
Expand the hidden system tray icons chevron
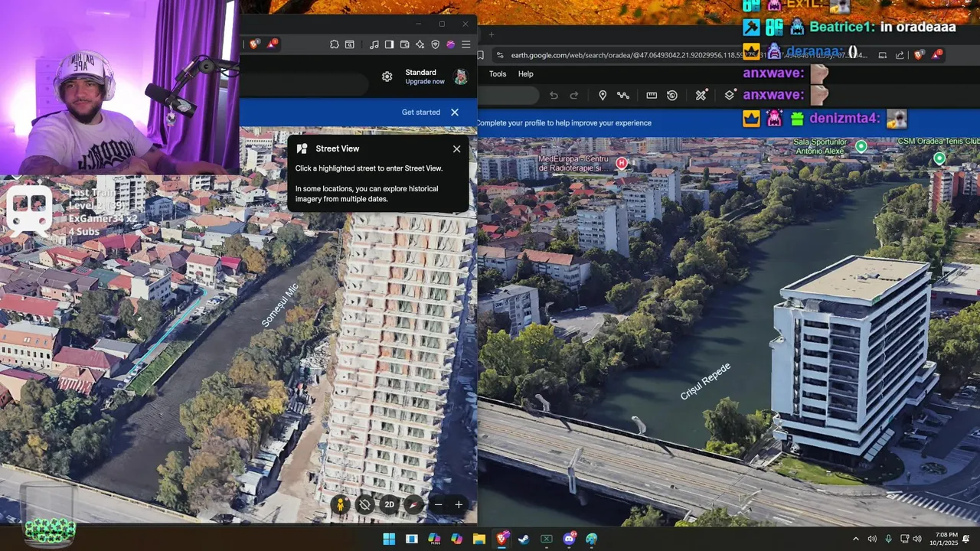(x=856, y=539)
